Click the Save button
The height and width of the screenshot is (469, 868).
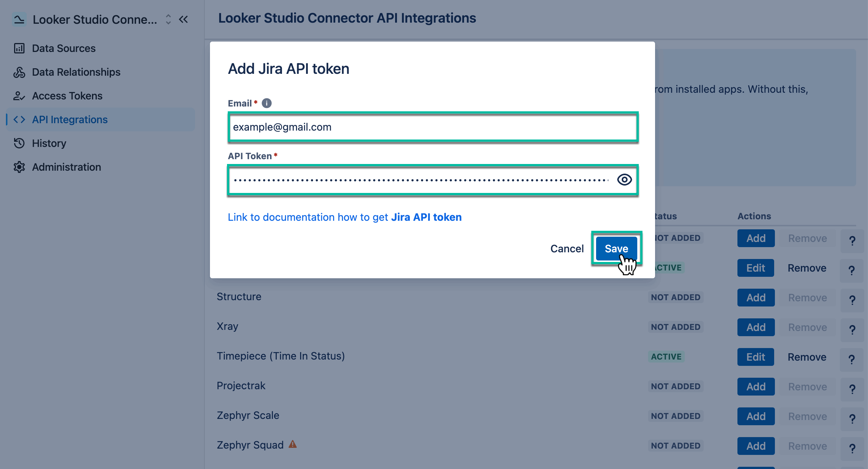(x=616, y=249)
